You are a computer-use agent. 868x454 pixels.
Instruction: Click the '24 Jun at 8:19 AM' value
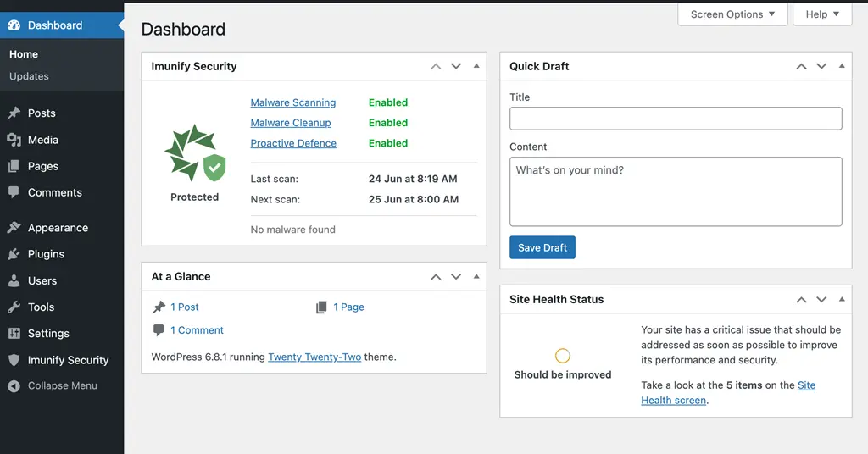point(413,180)
